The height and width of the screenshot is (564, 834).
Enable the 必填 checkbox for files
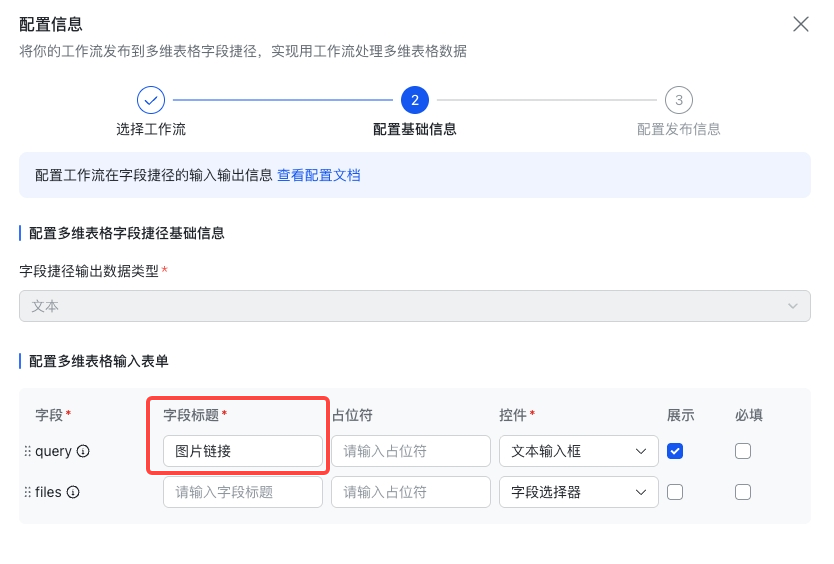click(742, 492)
